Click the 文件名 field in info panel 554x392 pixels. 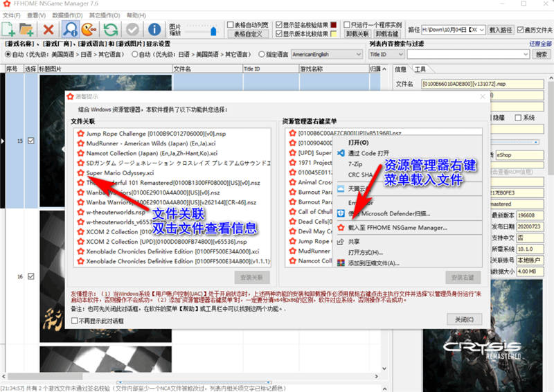point(483,84)
